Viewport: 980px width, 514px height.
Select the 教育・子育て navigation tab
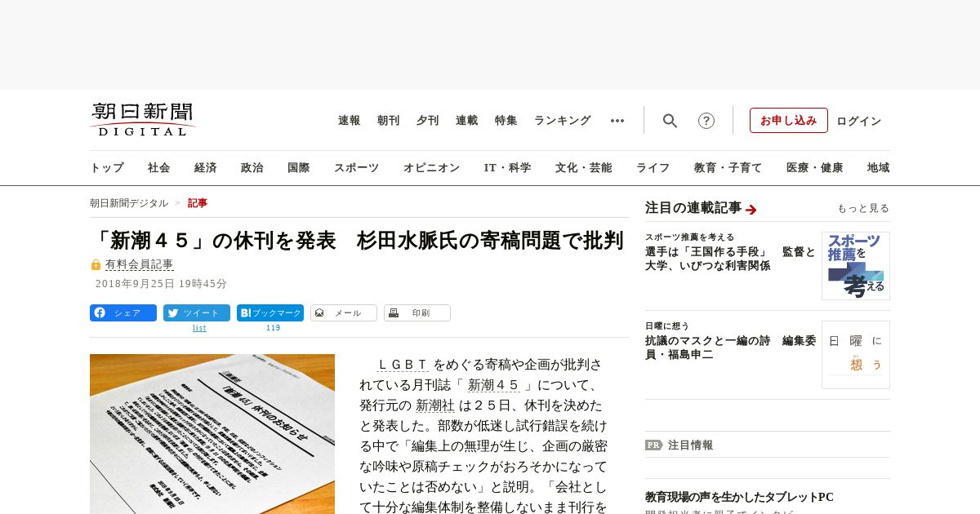(728, 168)
